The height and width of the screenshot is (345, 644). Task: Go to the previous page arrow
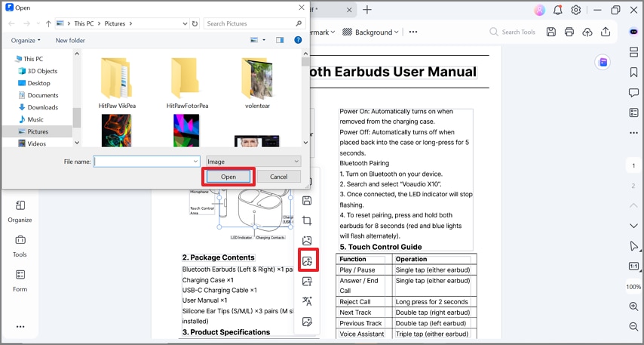[633, 205]
